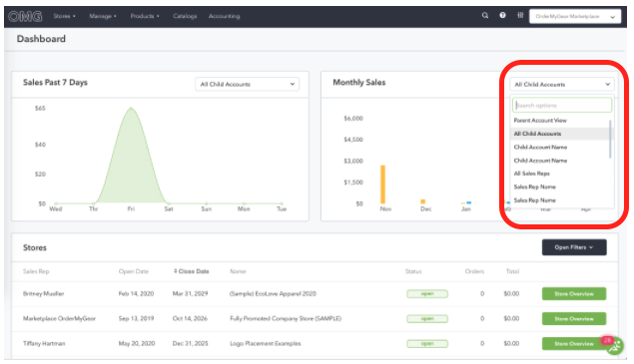Click Open Filters button

point(574,247)
